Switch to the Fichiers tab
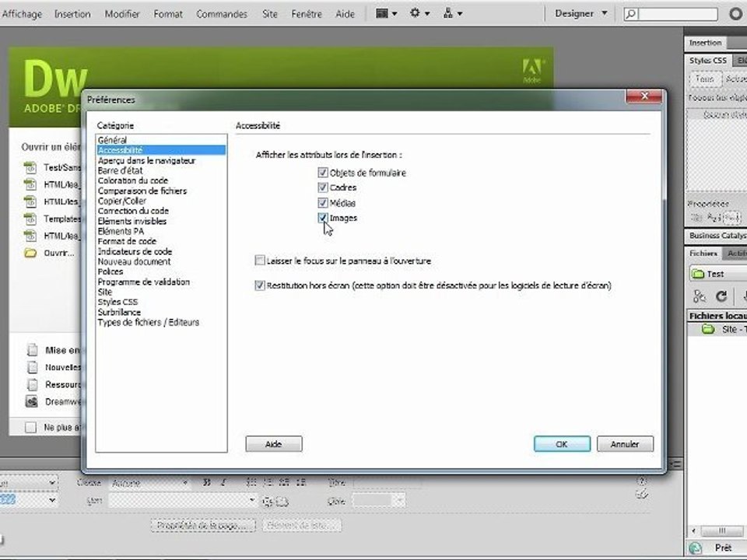Screen dimensions: 747x560 tap(703, 254)
